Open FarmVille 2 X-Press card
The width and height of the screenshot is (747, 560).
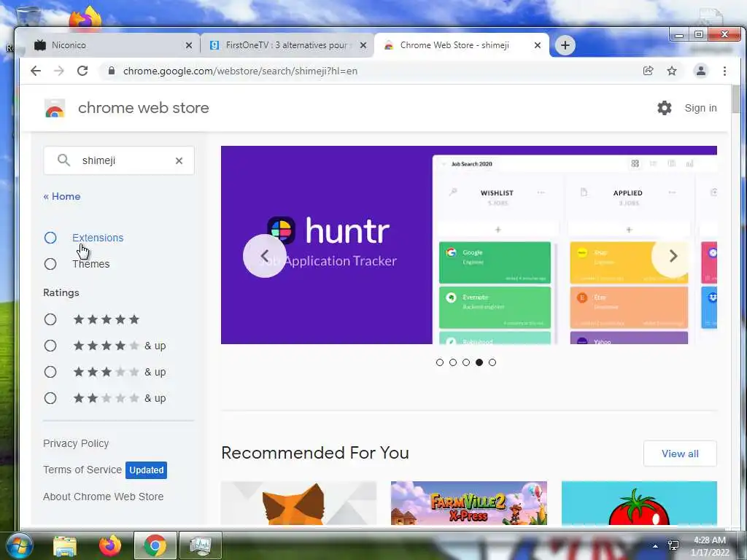pyautogui.click(x=469, y=503)
